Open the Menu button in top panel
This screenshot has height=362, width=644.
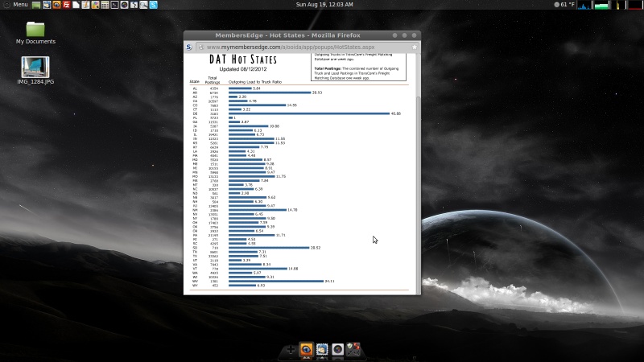16,5
